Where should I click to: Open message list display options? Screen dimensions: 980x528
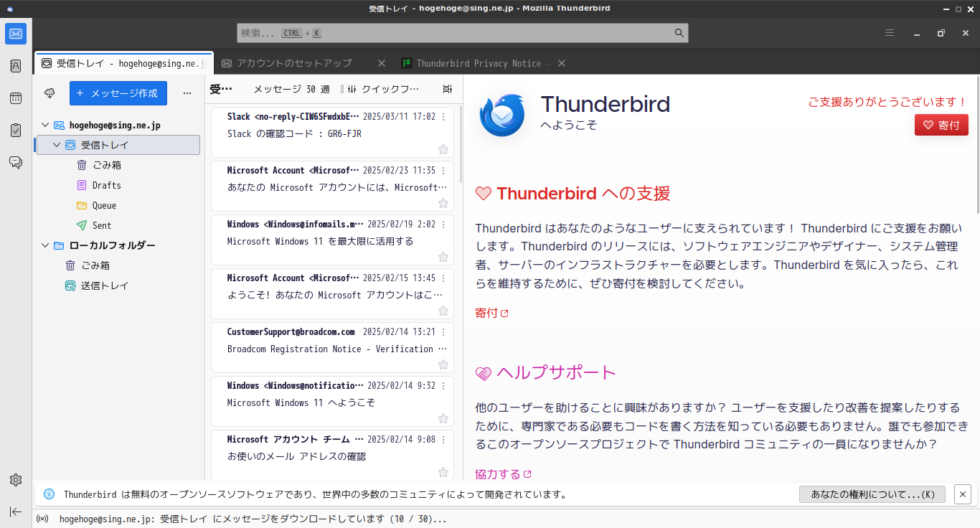(448, 89)
